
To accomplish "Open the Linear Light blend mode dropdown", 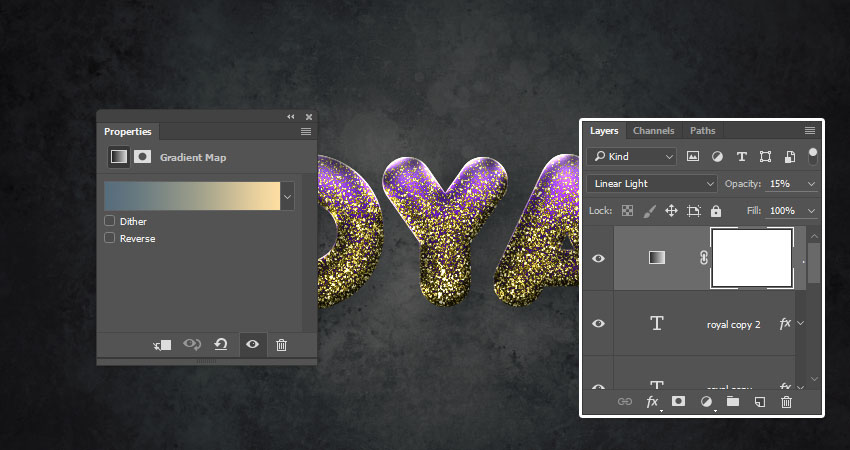I will [653, 184].
